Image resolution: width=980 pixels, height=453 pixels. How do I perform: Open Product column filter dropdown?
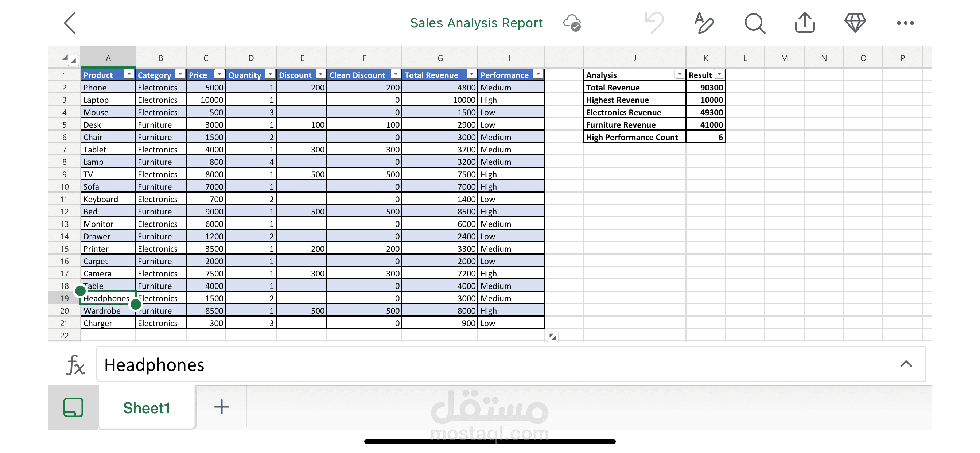(x=129, y=74)
